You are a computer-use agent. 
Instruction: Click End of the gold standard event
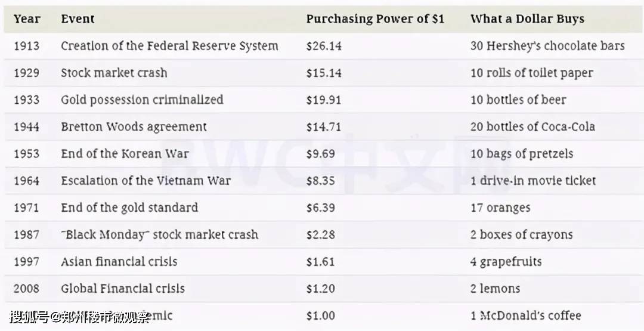click(129, 208)
